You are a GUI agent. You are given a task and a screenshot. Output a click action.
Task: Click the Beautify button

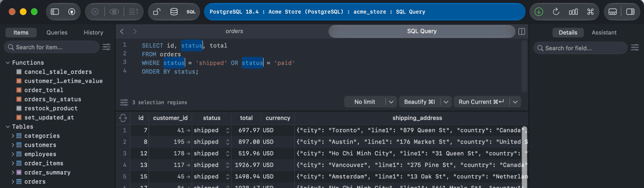click(420, 102)
